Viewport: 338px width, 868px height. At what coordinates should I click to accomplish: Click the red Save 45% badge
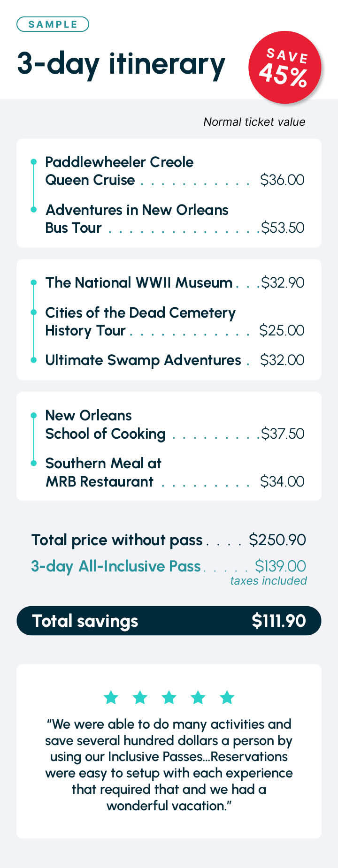(x=285, y=67)
